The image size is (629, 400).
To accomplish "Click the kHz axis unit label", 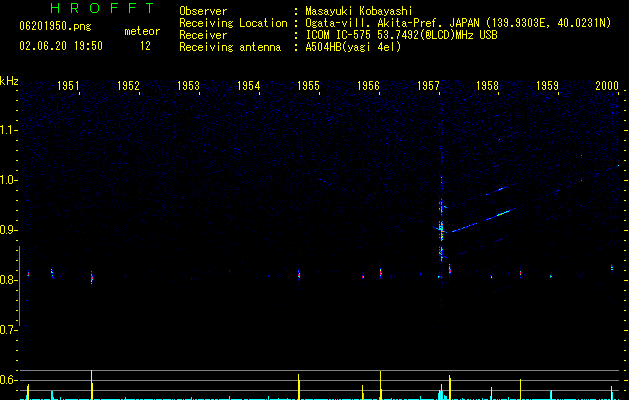I will coord(9,81).
